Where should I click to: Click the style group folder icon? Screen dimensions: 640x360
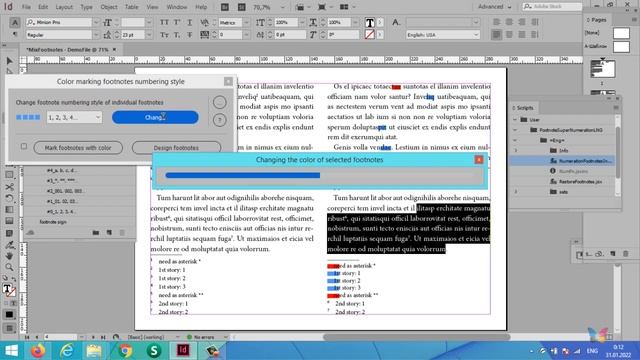(x=96, y=232)
